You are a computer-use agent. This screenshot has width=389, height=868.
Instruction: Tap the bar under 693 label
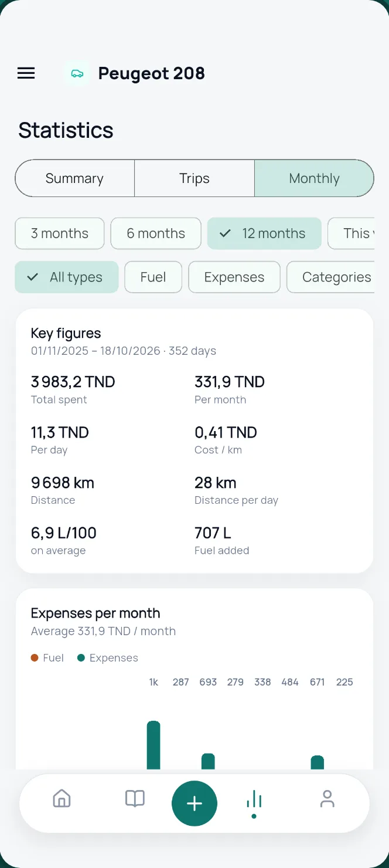[208, 761]
